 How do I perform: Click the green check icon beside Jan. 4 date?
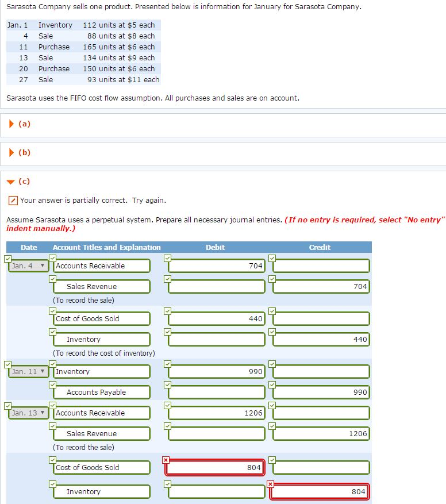(7, 259)
